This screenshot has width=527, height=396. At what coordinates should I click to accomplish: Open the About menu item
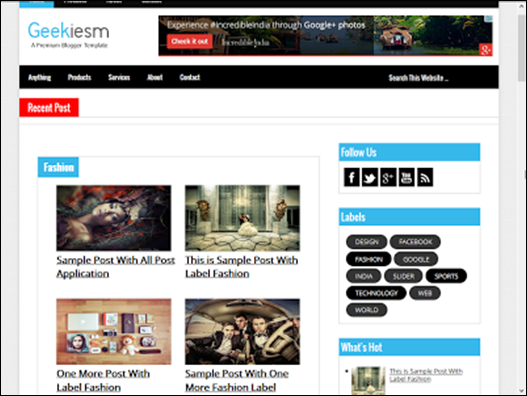155,77
